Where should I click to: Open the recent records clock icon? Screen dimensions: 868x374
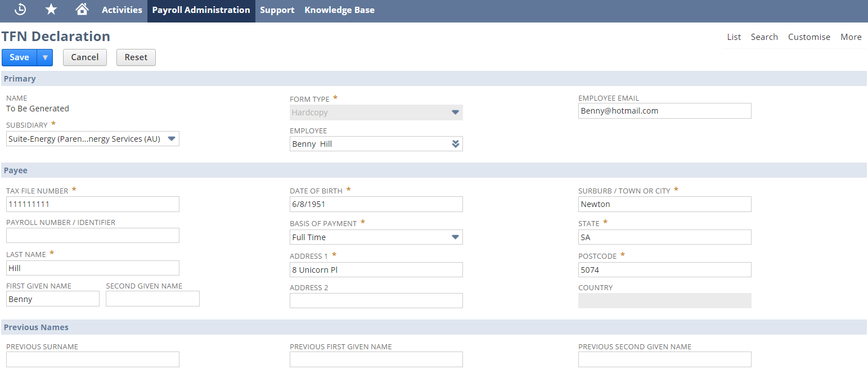click(19, 10)
